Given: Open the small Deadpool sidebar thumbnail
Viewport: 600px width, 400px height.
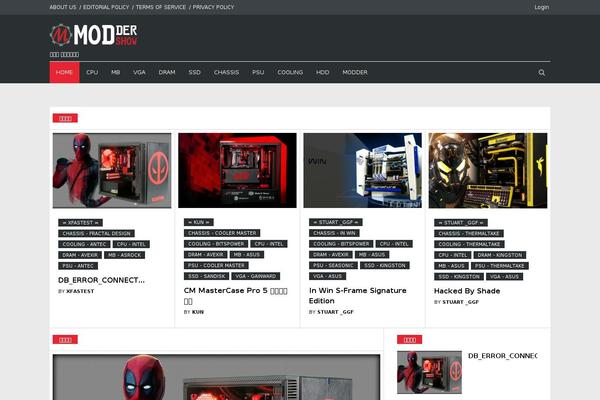Looking at the screenshot, I should point(429,372).
